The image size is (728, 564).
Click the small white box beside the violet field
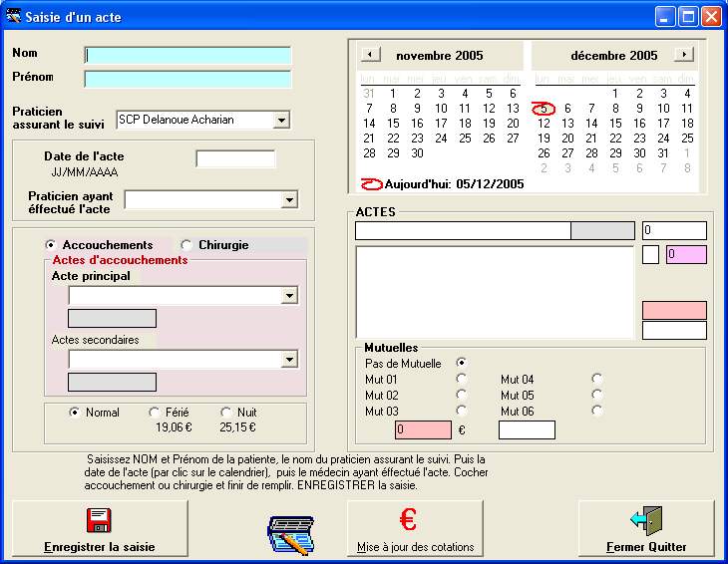click(x=650, y=255)
